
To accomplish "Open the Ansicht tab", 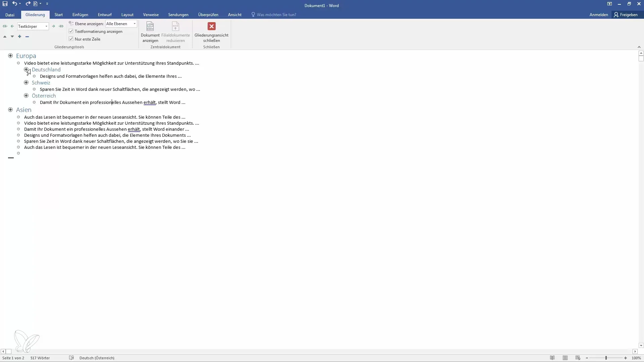I will click(235, 15).
